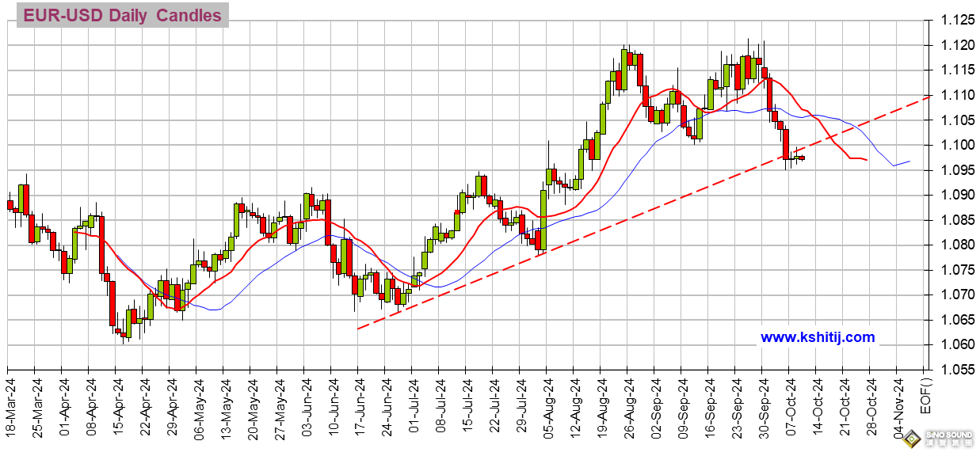The image size is (980, 456).
Task: Click the 1.055 price axis label
Action: coord(951,369)
